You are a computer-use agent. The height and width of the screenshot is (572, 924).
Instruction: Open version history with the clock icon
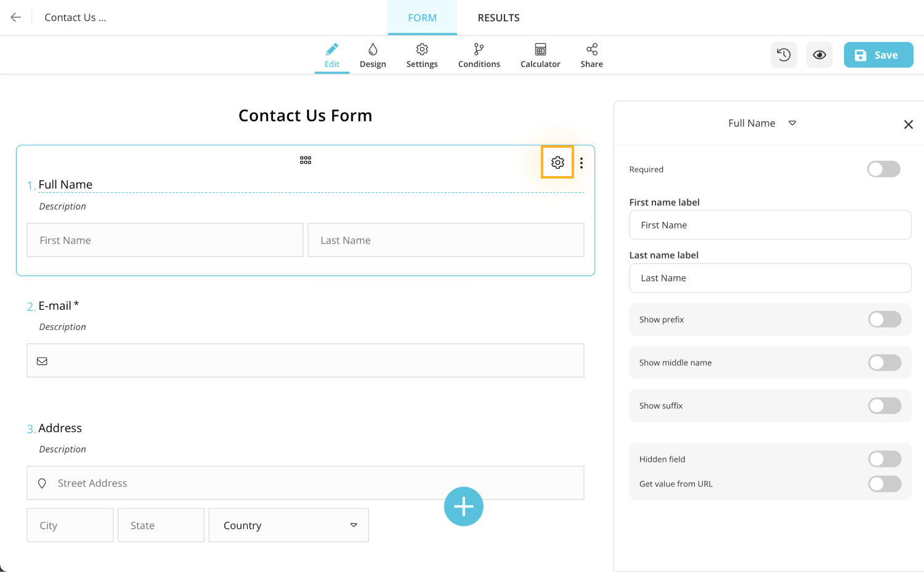(x=784, y=55)
